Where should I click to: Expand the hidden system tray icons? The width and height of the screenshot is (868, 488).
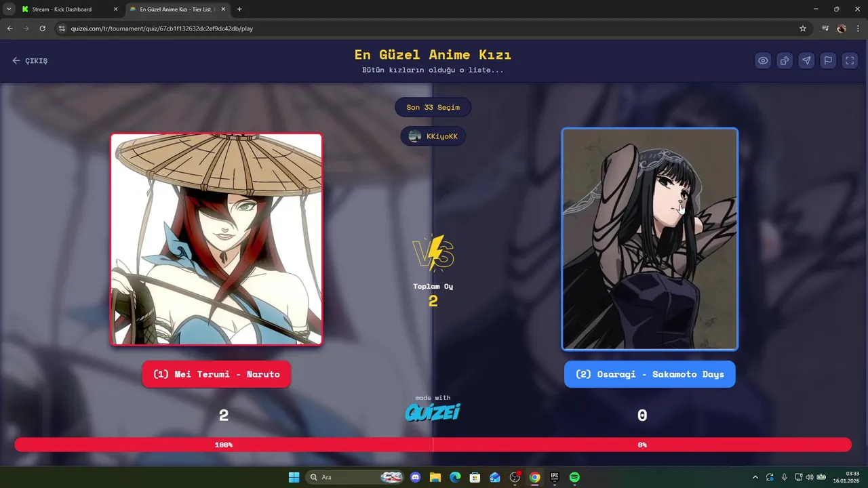[755, 477]
